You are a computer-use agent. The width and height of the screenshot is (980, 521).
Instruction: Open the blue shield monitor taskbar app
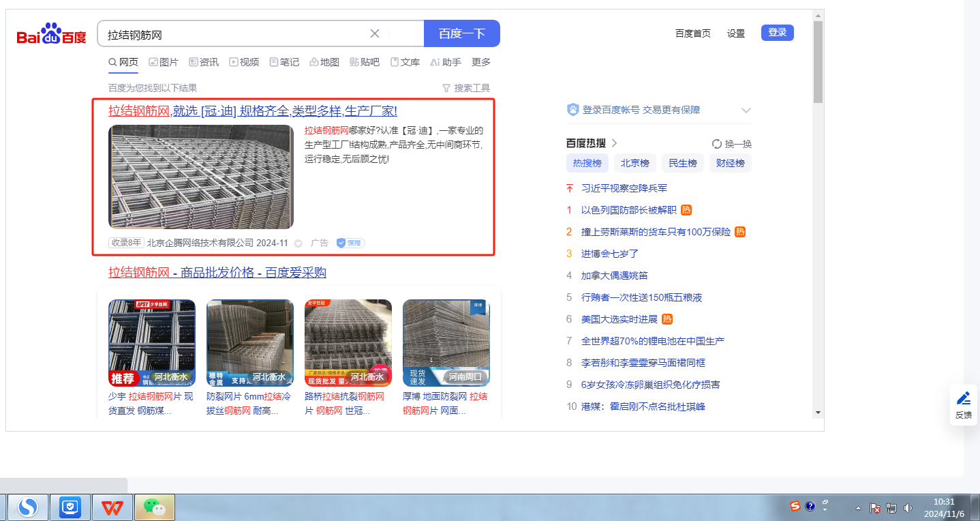click(x=70, y=507)
